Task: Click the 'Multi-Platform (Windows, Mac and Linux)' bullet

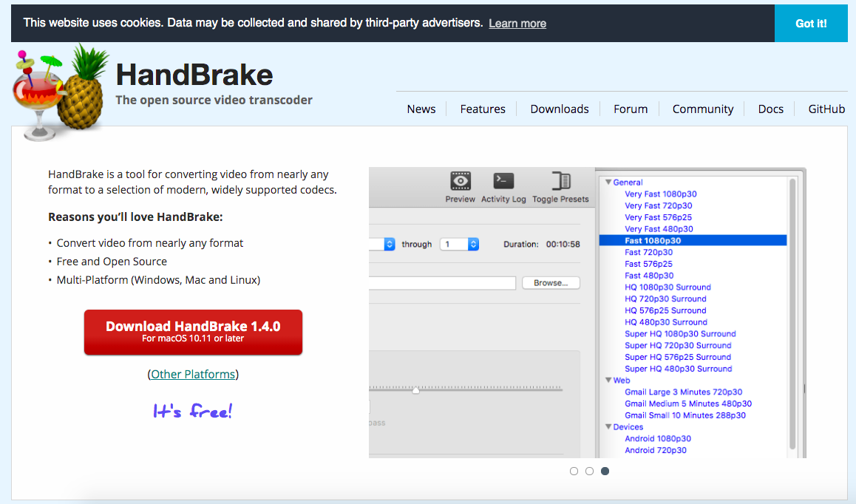Action: tap(158, 280)
